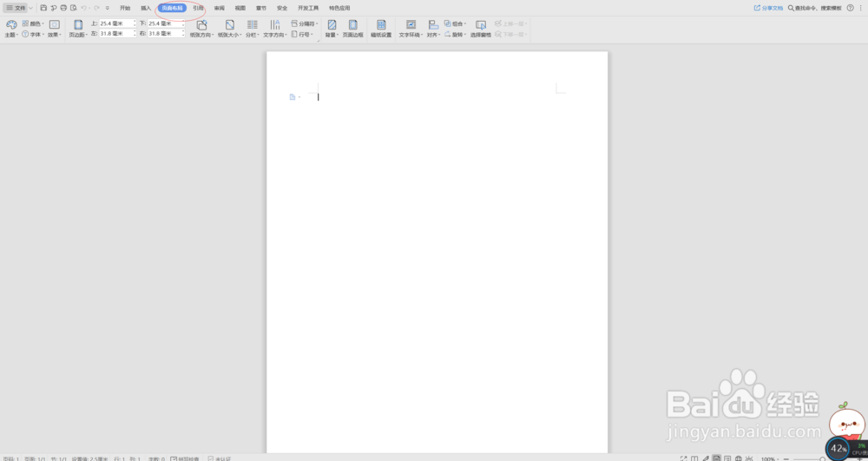
Task: Click the Print icon in quick toolbar
Action: pyautogui.click(x=63, y=9)
